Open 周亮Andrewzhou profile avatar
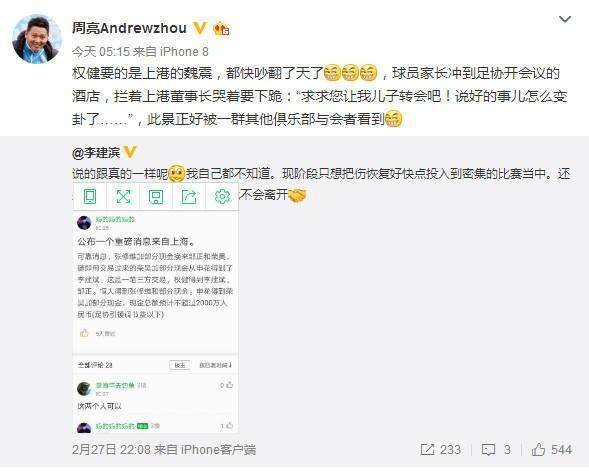The height and width of the screenshot is (471, 589). (x=36, y=39)
